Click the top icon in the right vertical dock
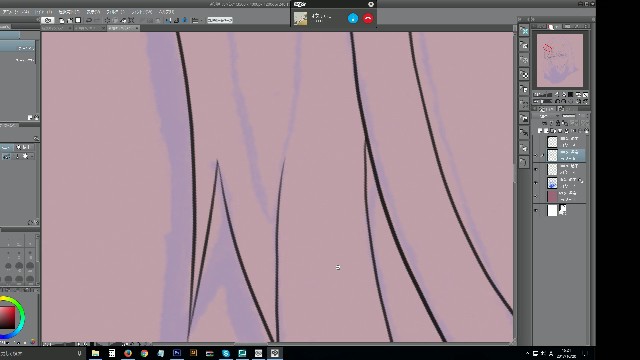Viewport: 640px width, 360px height. click(524, 31)
